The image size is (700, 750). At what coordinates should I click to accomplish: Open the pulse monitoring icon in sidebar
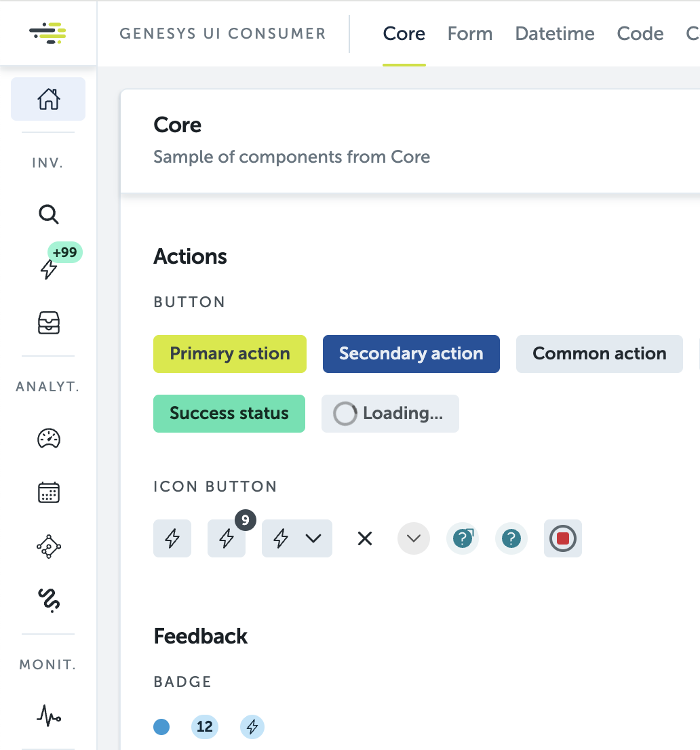(x=48, y=715)
